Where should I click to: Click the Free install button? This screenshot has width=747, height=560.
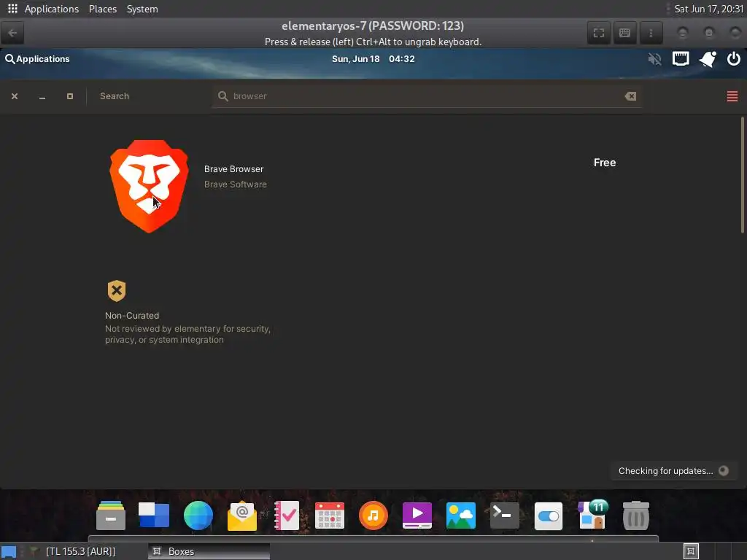(605, 163)
